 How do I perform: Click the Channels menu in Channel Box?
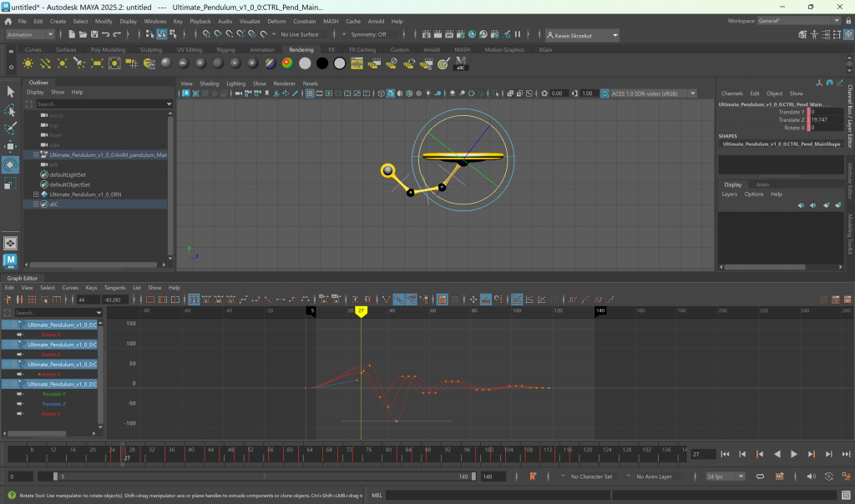point(731,93)
